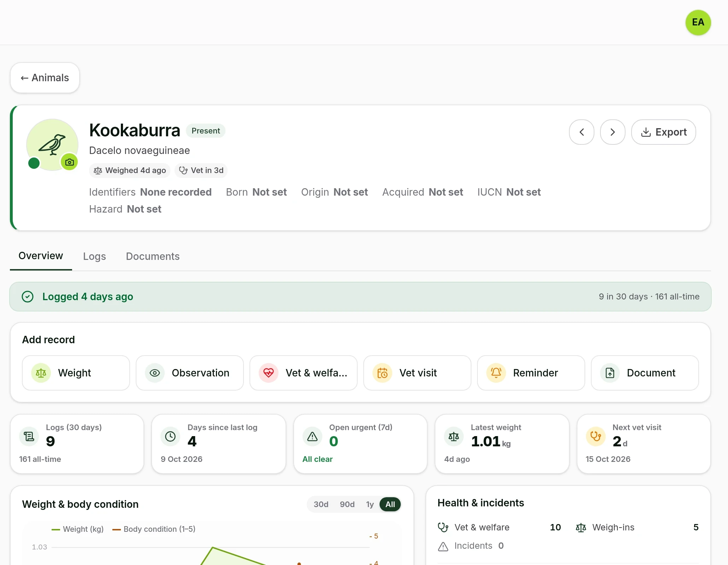
Task: Click the calendar icon for Vet visit
Action: point(382,373)
